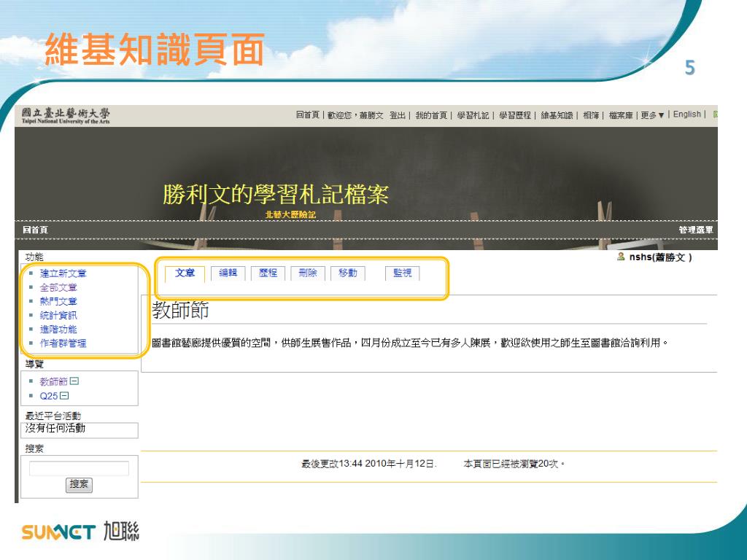Viewport: 747px width, 560px height.
Task: Click the user icon beside nshs(蕭勝文)
Action: (621, 257)
